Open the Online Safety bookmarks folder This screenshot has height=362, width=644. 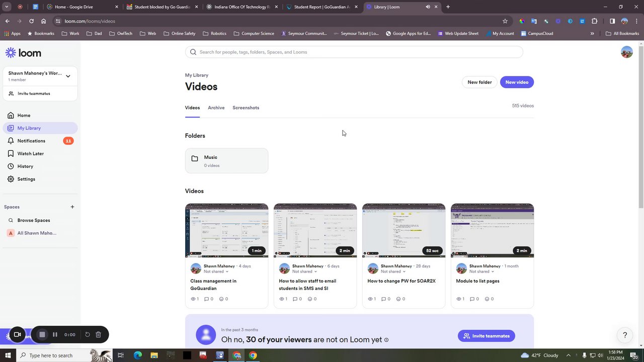(x=179, y=34)
